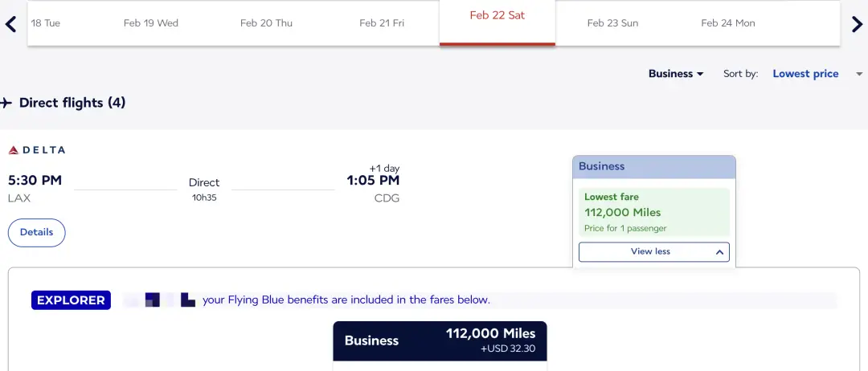This screenshot has height=371, width=868.
Task: Collapse fares with View less chevron
Action: 719,252
